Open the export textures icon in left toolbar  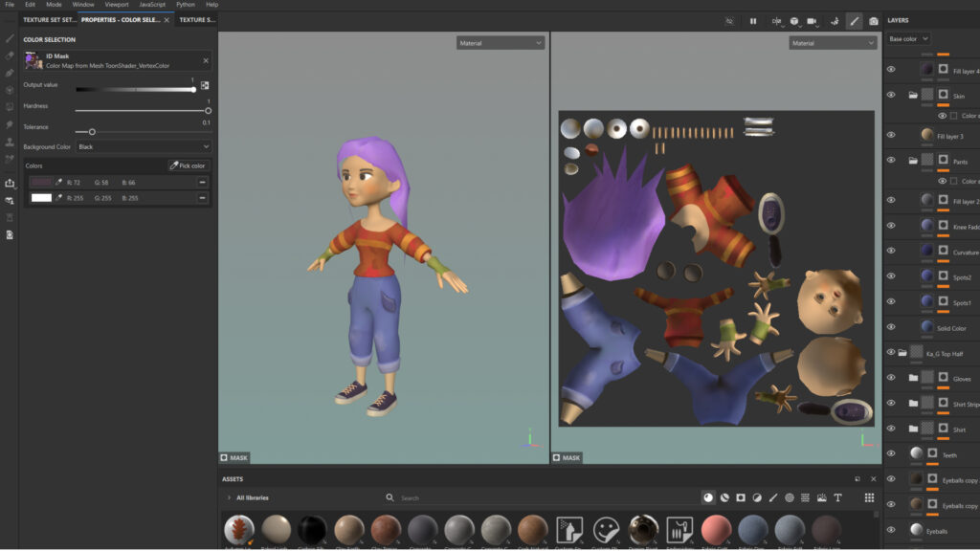(x=10, y=183)
